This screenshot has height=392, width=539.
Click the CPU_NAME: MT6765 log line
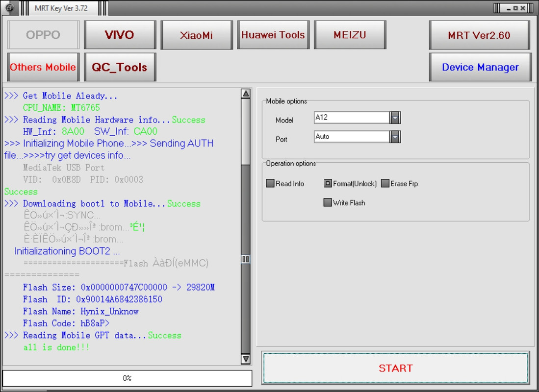[61, 108]
